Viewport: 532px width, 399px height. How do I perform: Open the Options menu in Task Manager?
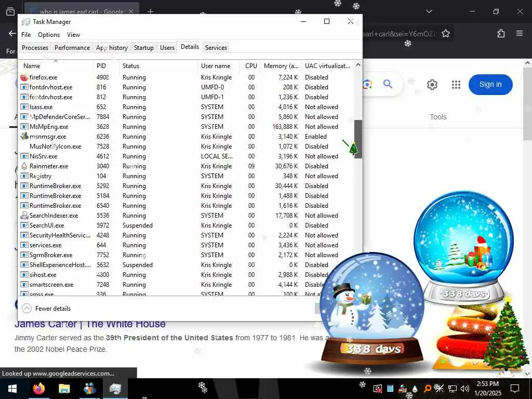click(49, 35)
